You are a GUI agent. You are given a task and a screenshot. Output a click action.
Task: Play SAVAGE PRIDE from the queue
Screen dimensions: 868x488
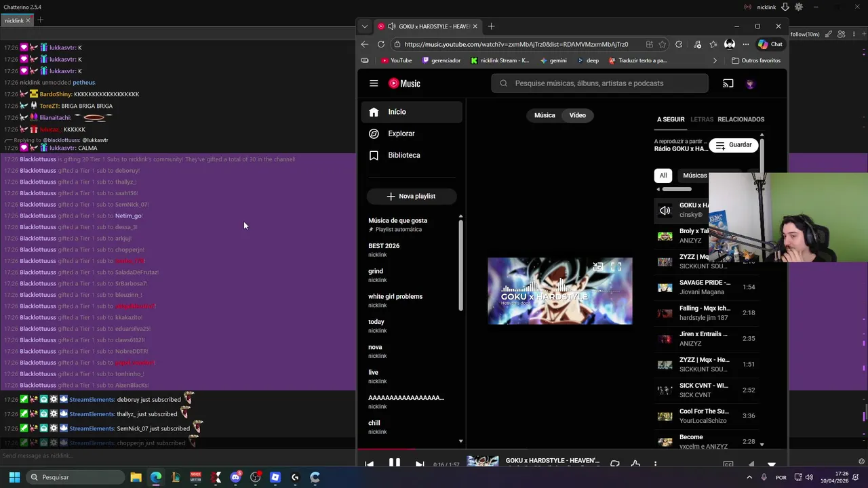707,287
